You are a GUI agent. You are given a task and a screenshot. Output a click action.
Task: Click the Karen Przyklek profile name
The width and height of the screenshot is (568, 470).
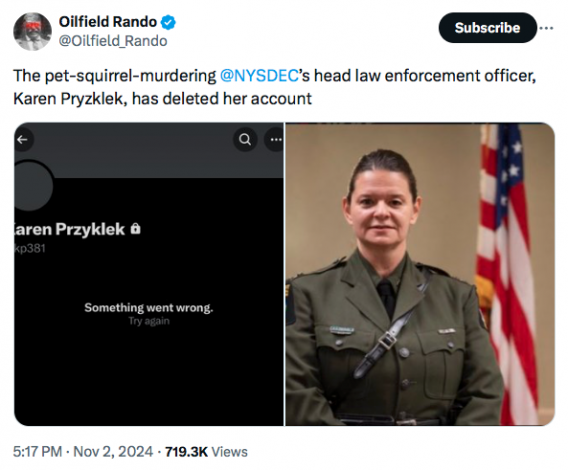[70, 229]
